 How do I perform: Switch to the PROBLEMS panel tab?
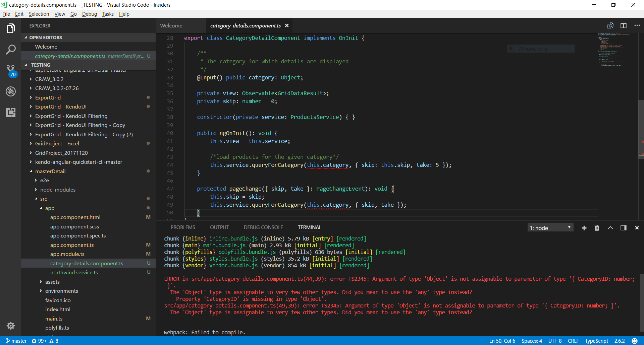(x=182, y=227)
